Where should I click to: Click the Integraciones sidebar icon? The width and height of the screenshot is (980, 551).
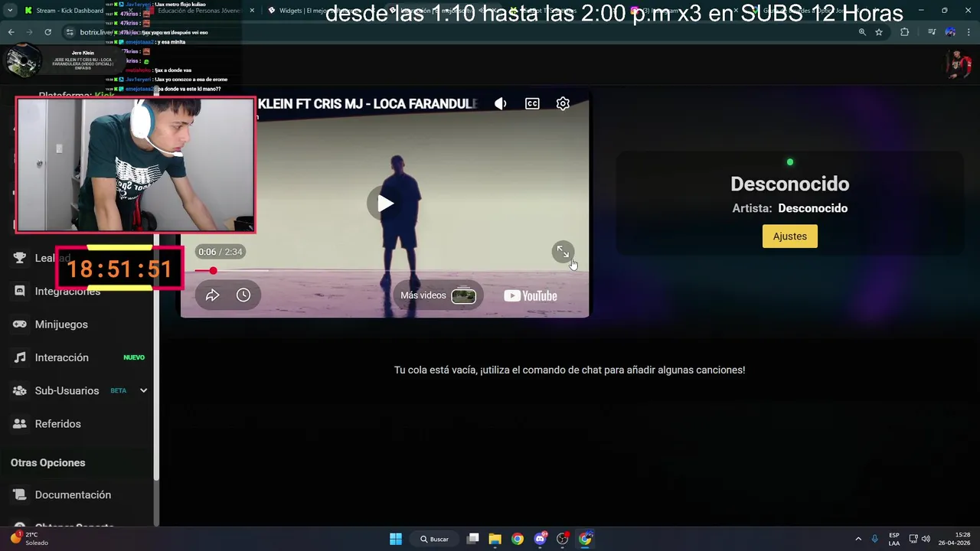coord(20,291)
